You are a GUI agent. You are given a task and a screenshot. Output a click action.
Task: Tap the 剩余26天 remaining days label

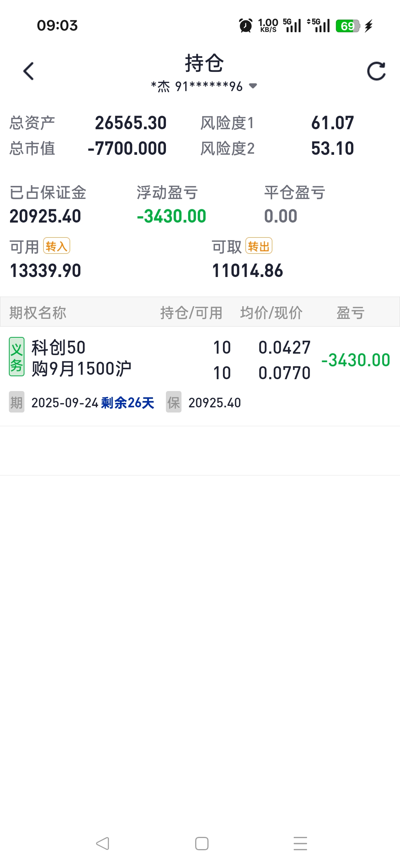[x=127, y=403]
